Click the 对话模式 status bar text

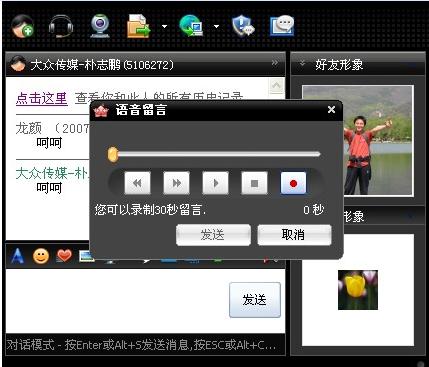[142, 345]
